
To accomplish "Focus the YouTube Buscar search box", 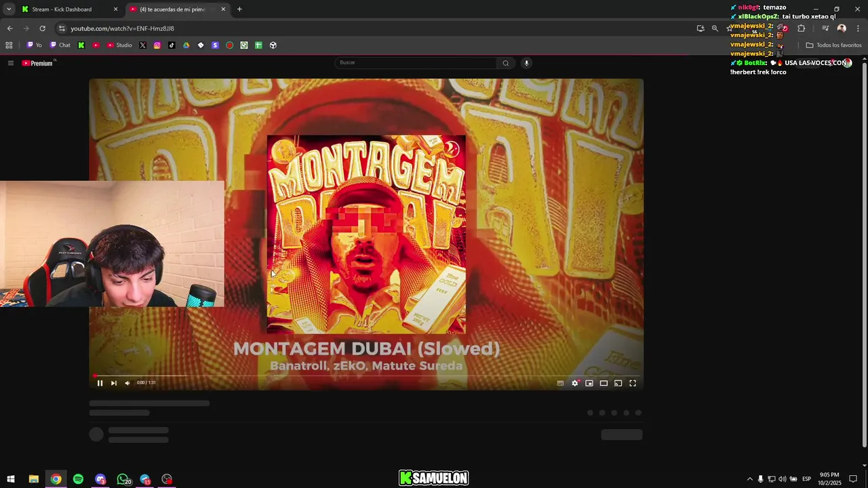I will (416, 62).
